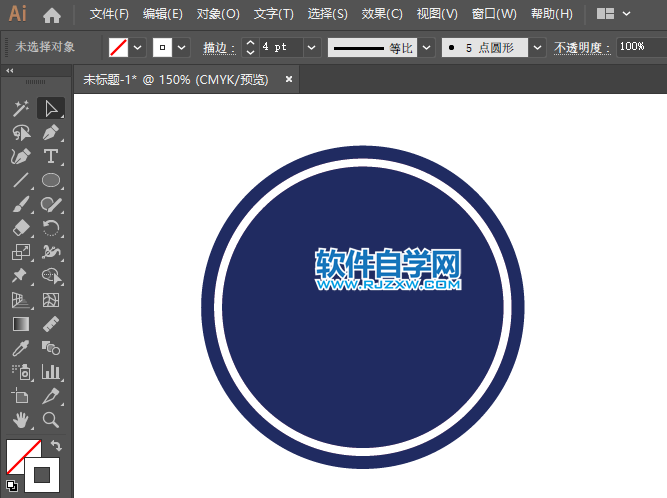Reset to default fill and stroke
Screen dimensions: 667x498
[x=11, y=486]
